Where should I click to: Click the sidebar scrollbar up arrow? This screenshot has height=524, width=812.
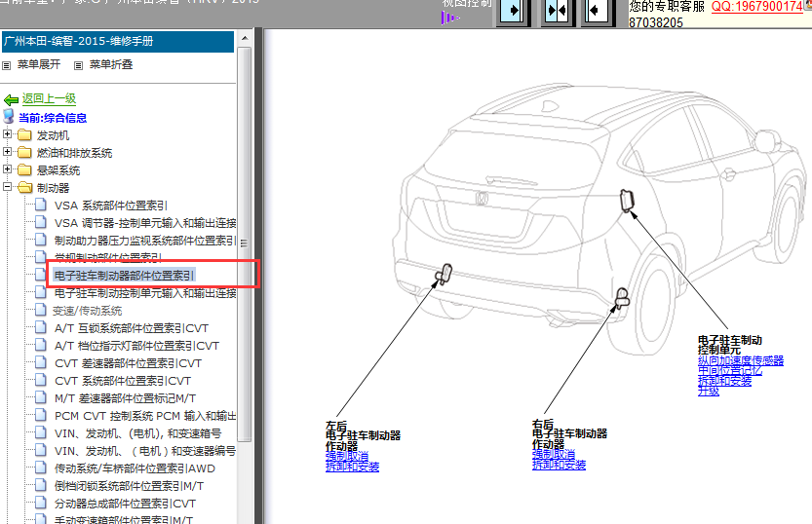pyautogui.click(x=245, y=38)
